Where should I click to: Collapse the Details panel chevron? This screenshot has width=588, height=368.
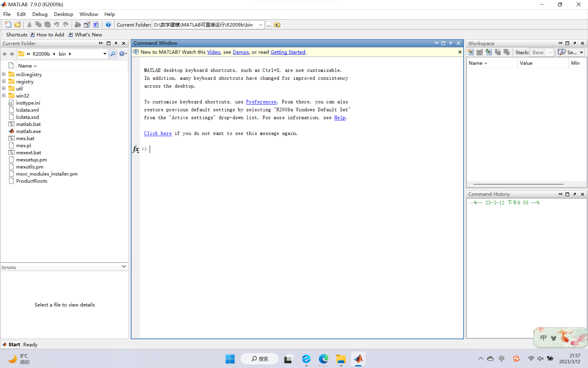(x=124, y=267)
